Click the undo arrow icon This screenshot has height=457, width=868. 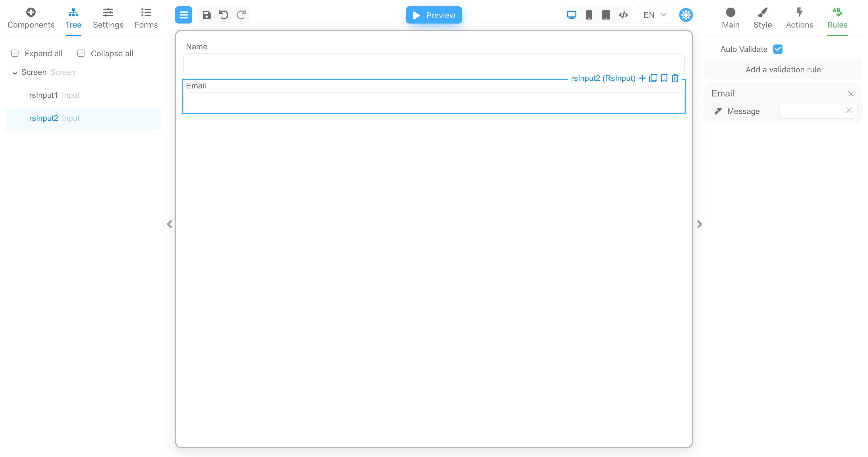(x=224, y=15)
